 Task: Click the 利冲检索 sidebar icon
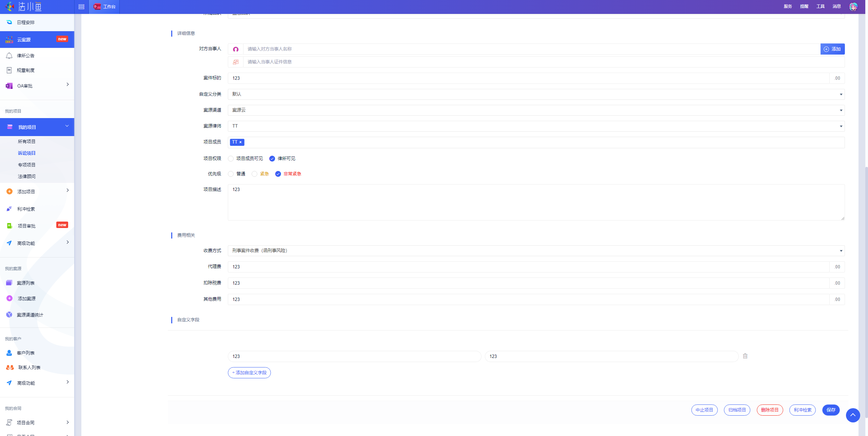tap(9, 209)
